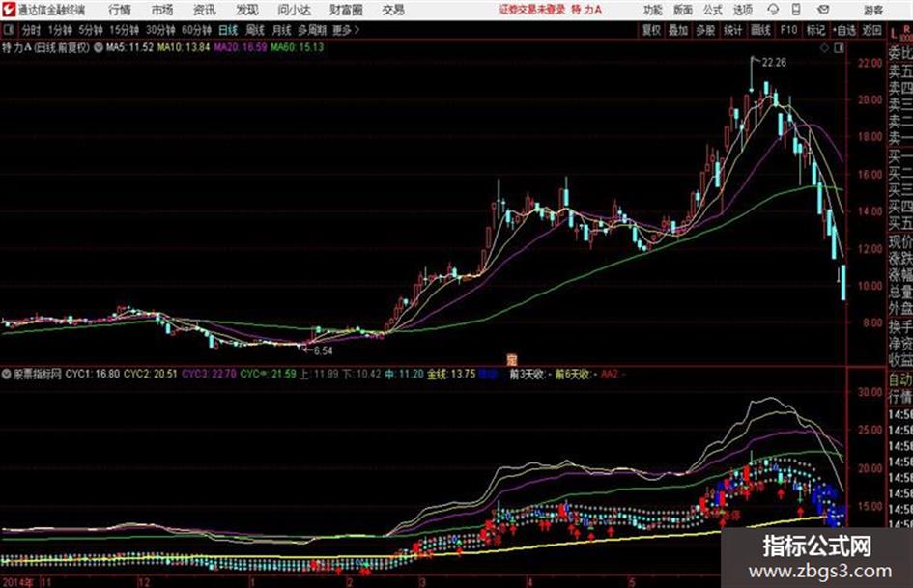
Task: Open the 选项 menu
Action: [742, 10]
